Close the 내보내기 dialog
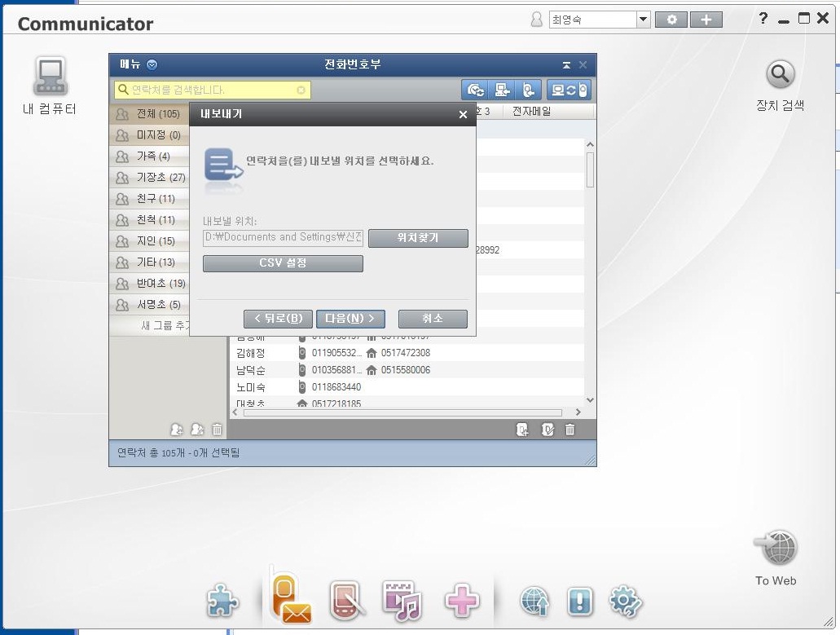Viewport: 840px width, 635px height. coord(464,114)
